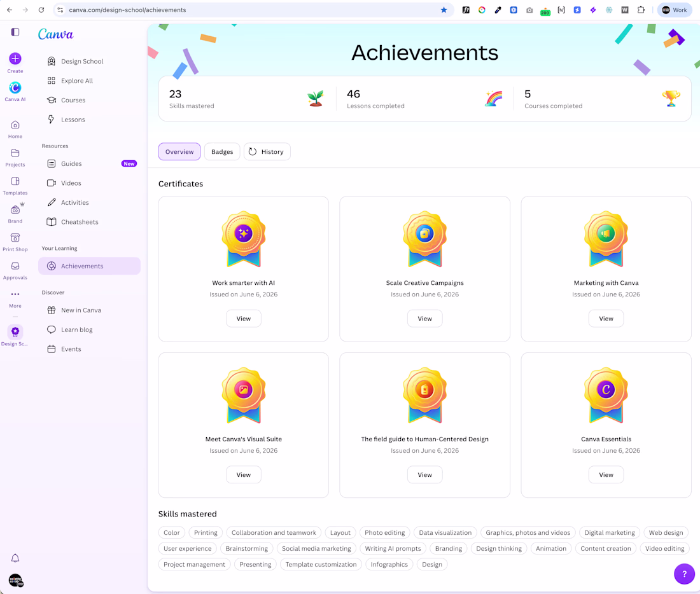Click the 5 Courses completed stat

tap(554, 99)
